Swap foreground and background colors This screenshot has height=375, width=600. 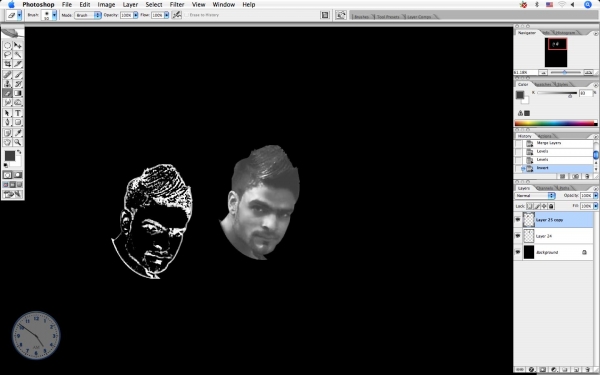[19, 152]
